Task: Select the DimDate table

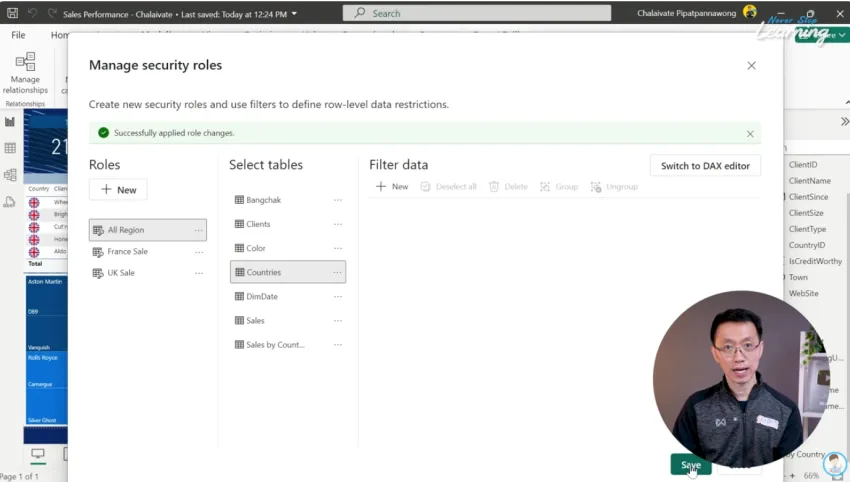Action: tap(262, 296)
